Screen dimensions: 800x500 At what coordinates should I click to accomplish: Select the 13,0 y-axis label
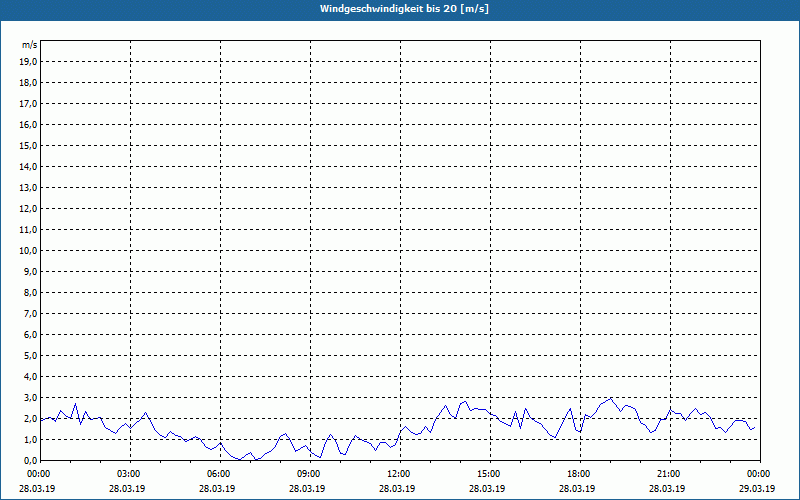28,188
